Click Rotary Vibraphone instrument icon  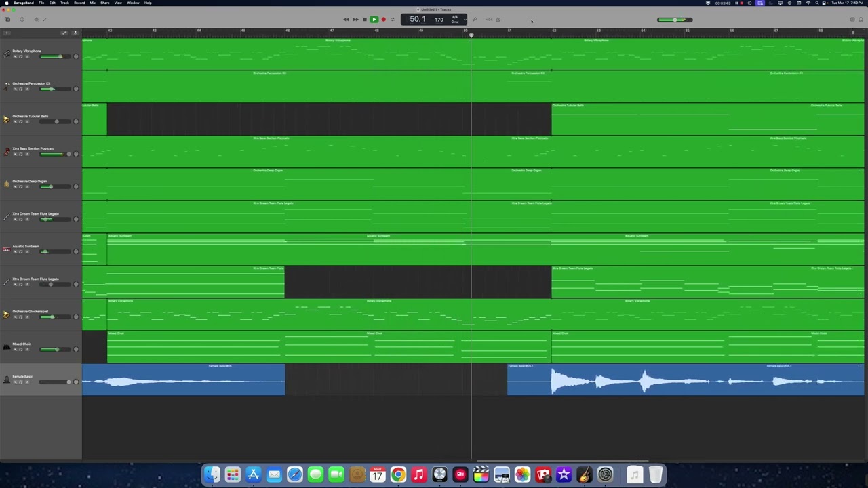[7, 54]
